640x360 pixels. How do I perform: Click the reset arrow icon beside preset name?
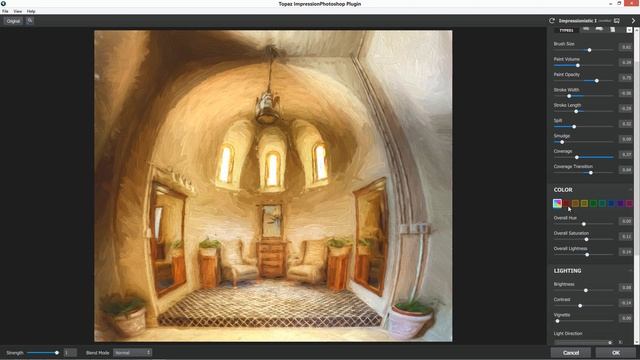[552, 21]
